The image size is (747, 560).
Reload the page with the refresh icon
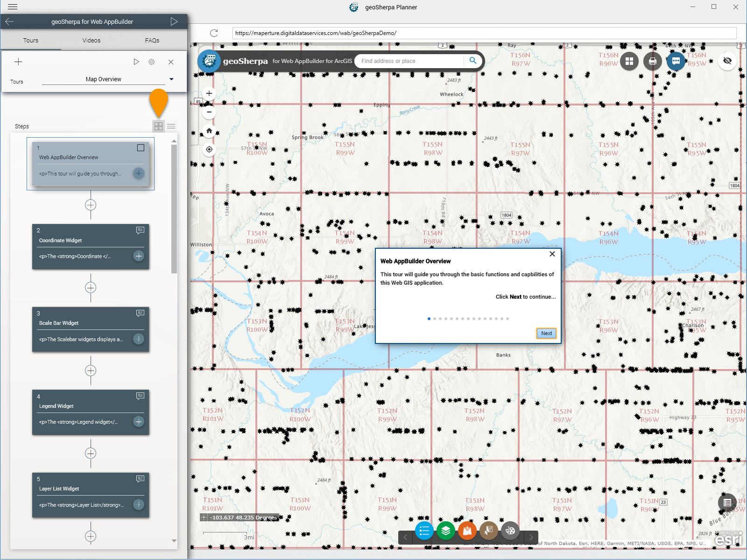(x=214, y=33)
